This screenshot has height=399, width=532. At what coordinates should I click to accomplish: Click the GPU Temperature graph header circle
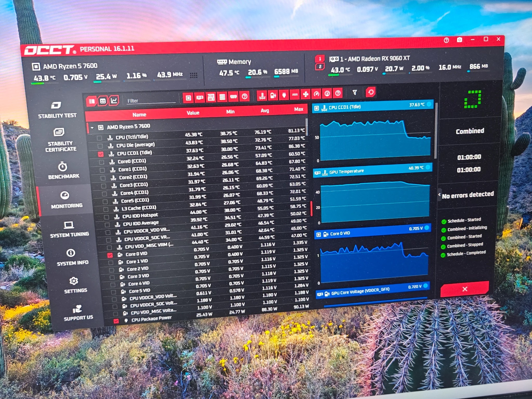tap(428, 167)
